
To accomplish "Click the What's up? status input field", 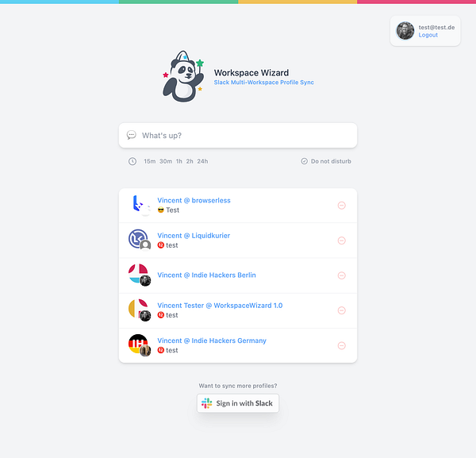I will click(x=238, y=136).
